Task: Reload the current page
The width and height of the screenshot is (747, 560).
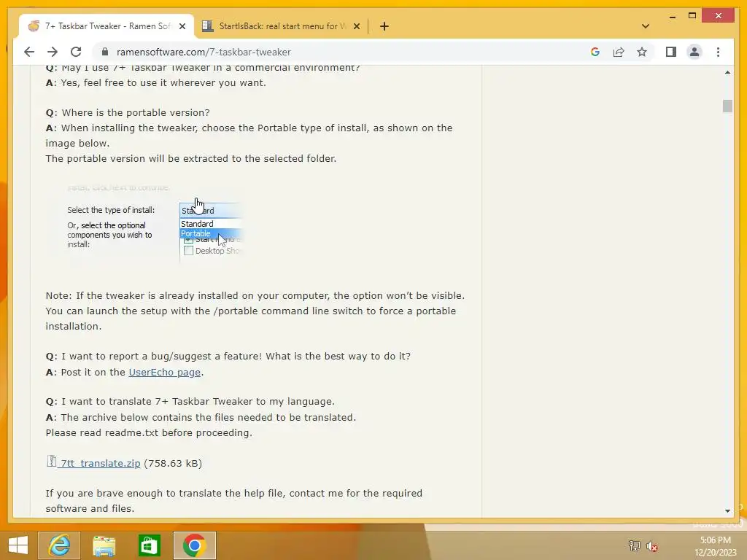Action: 76,52
